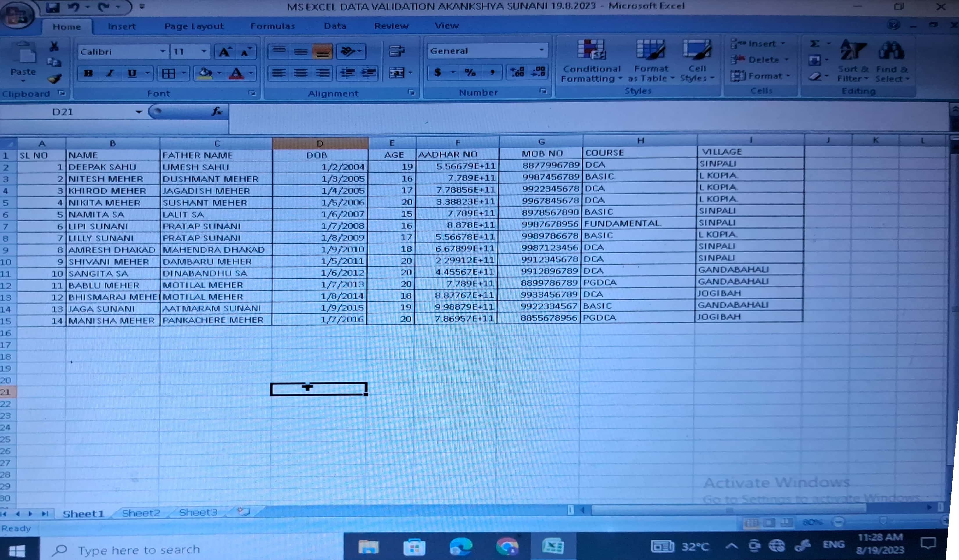This screenshot has width=959, height=560.
Task: Click the Merge and Center icon
Action: point(397,73)
